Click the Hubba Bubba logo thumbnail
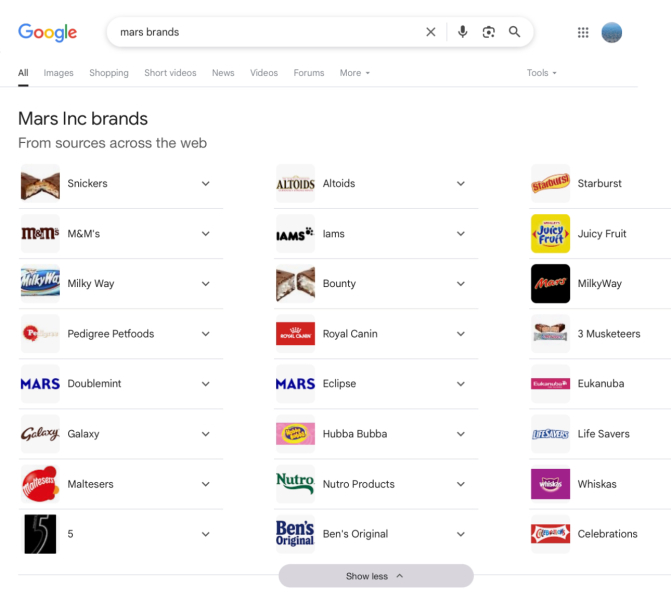Screen dimensions: 671x600 click(295, 434)
